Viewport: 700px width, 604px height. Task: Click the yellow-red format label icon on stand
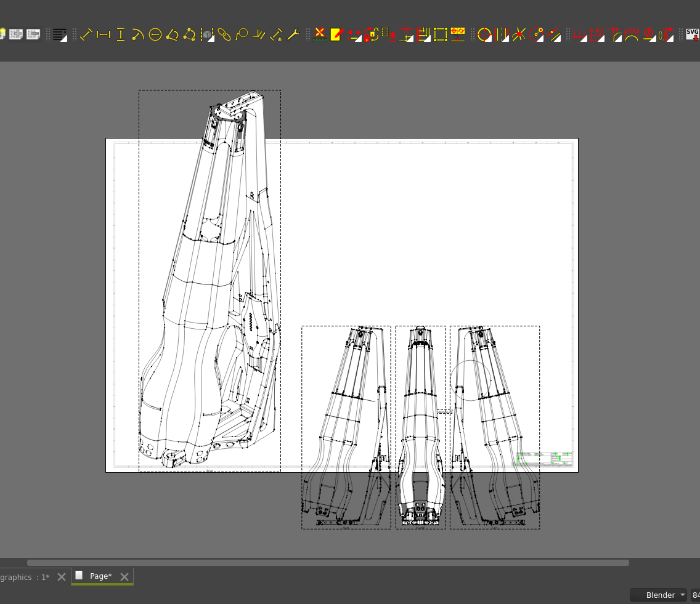[458, 34]
